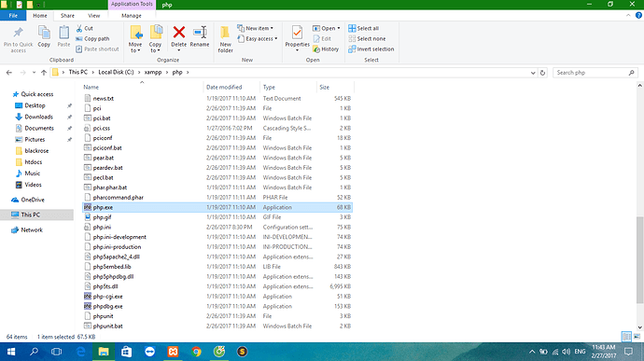Show file History
This screenshot has height=361, width=644.
[326, 49]
